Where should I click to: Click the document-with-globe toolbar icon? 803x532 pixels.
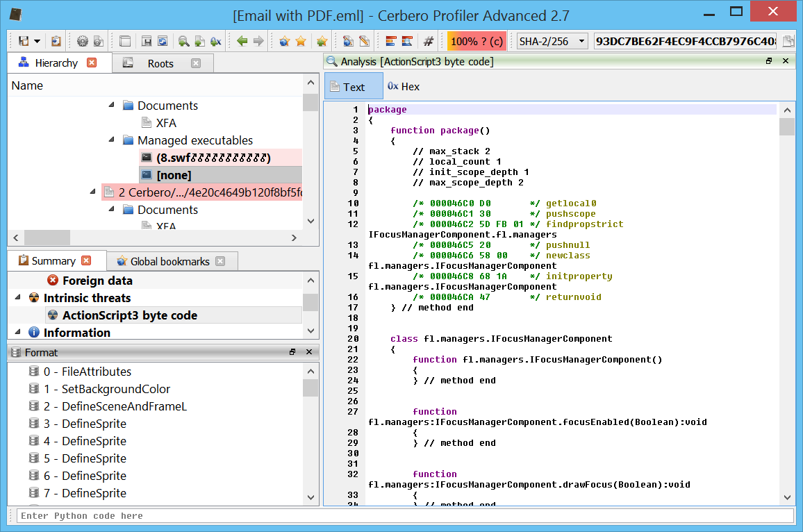(x=348, y=41)
